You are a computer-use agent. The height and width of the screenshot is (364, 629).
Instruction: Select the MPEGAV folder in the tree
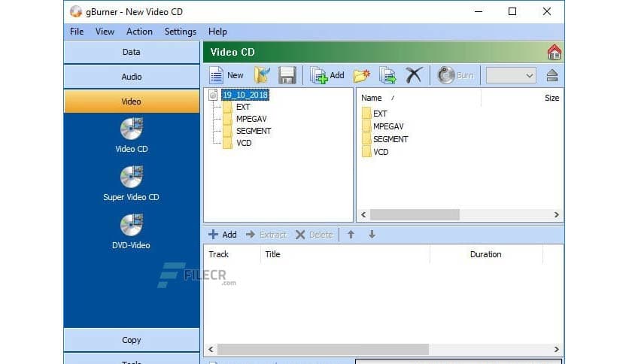[x=251, y=119]
